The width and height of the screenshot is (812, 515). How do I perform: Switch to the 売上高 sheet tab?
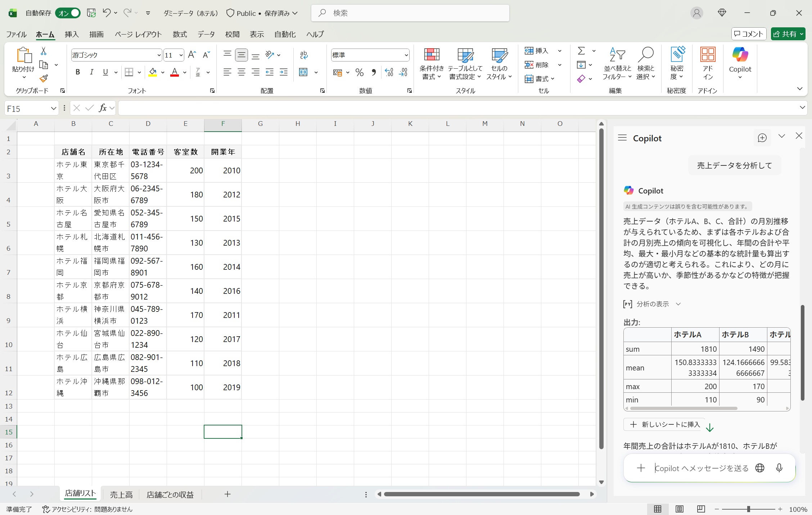(121, 495)
